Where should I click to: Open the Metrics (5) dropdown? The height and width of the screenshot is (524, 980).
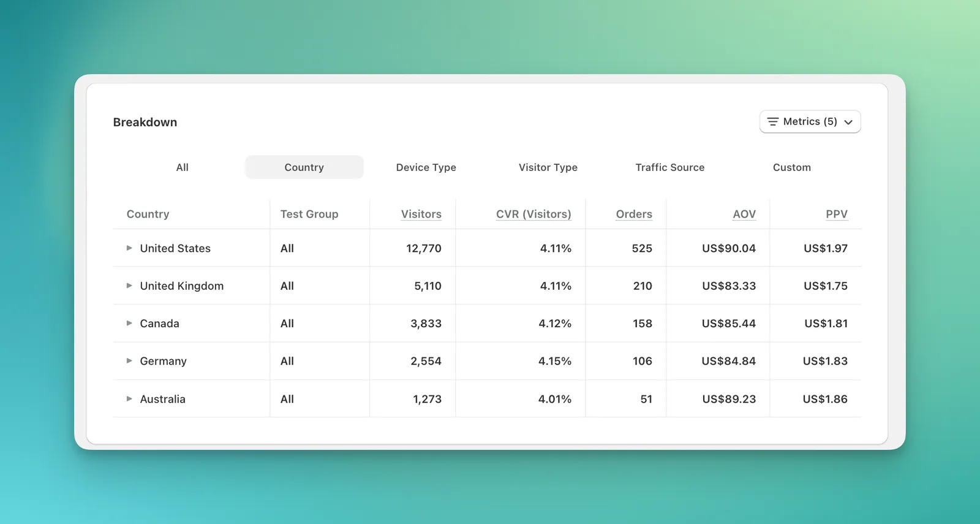click(810, 121)
